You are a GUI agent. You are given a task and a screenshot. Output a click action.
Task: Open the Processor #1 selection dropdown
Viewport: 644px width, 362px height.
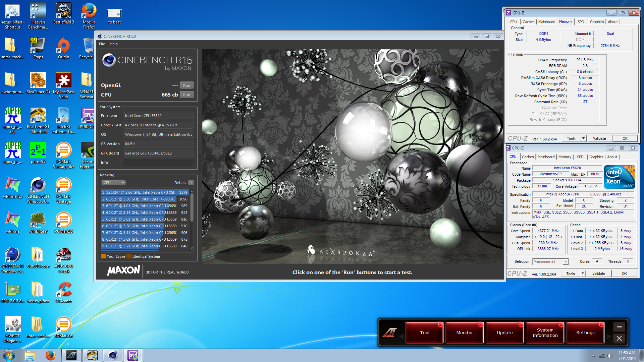click(550, 262)
